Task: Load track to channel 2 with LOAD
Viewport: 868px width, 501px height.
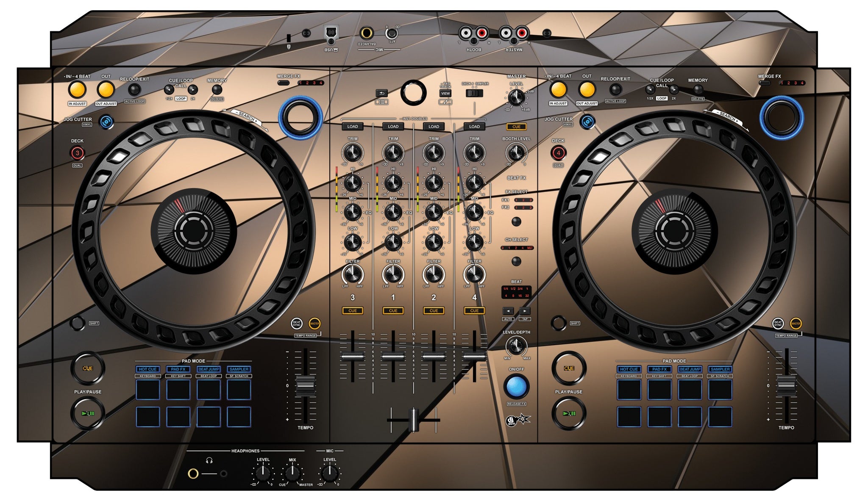Action: 434,127
